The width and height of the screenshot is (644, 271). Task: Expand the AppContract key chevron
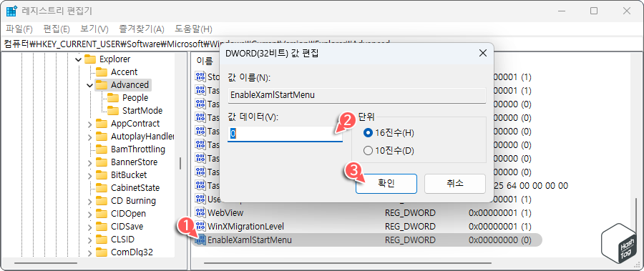point(90,124)
